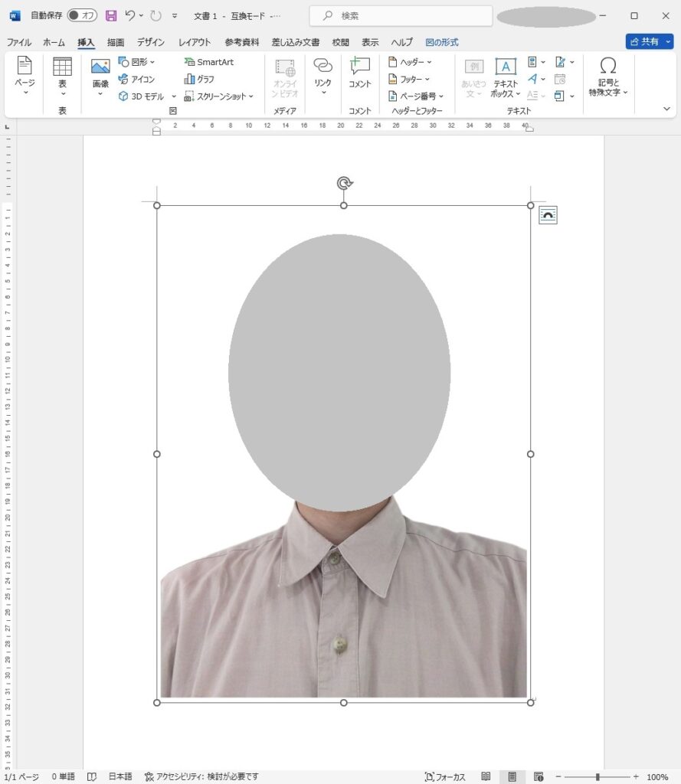Screen dimensions: 681x784
Task: Click the undo arrow icon
Action: tap(130, 15)
